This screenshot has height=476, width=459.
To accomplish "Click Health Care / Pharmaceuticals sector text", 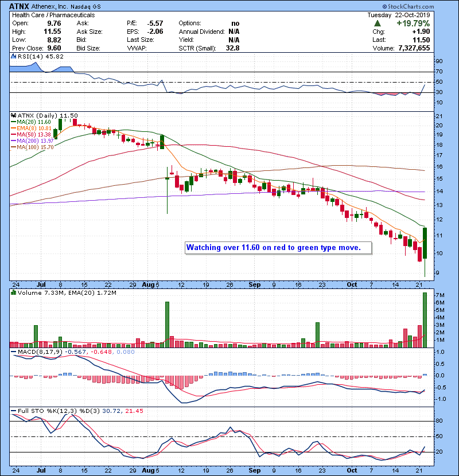I will coord(53,15).
